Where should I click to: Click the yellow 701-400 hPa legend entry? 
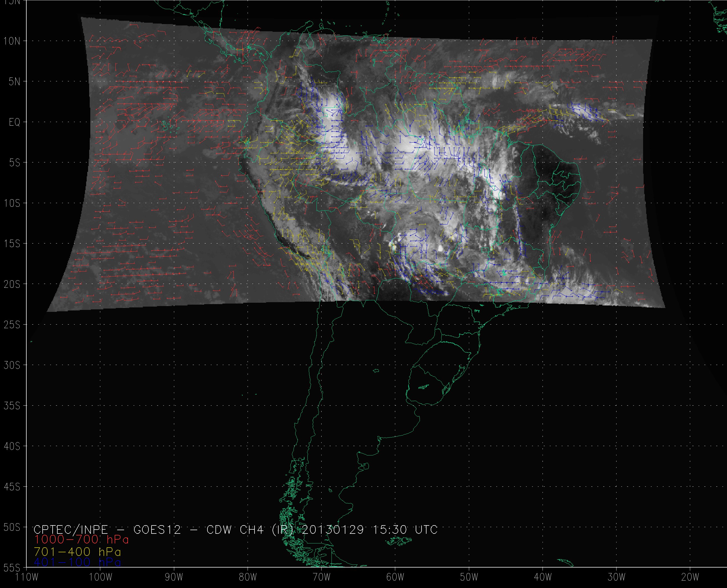[77, 552]
